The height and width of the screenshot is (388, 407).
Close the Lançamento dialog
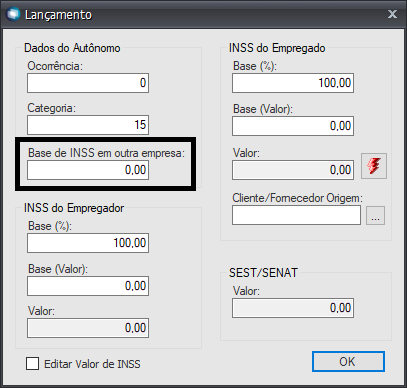(392, 14)
